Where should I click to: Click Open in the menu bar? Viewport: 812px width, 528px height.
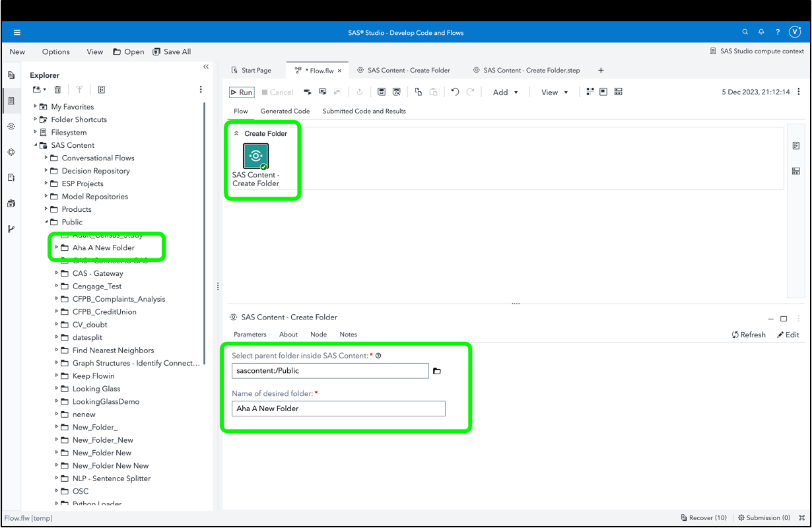pyautogui.click(x=129, y=51)
